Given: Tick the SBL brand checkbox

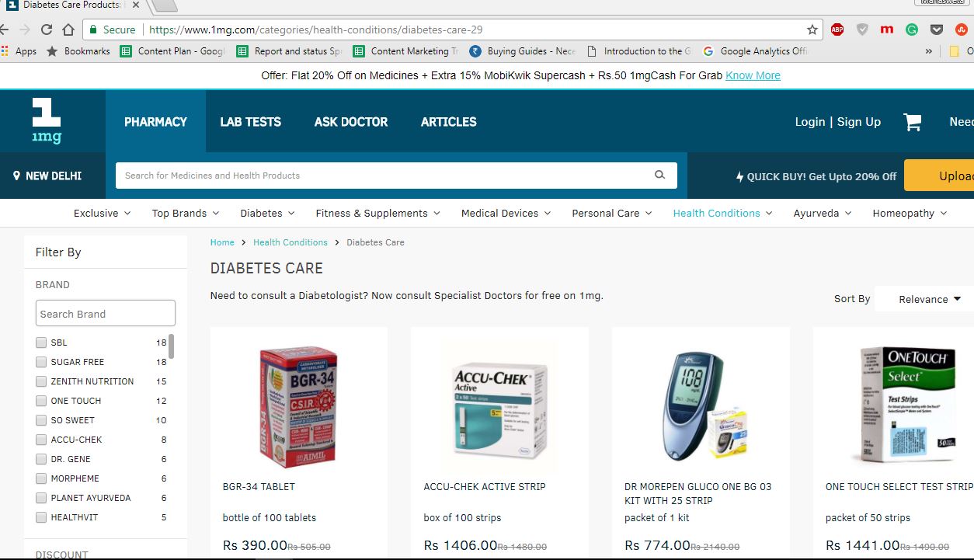Looking at the screenshot, I should [41, 343].
